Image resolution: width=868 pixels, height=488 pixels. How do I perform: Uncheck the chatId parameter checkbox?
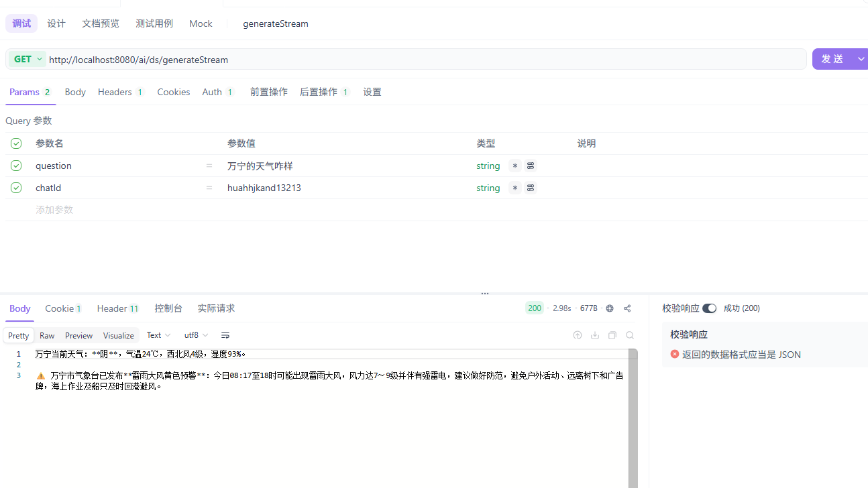point(16,188)
